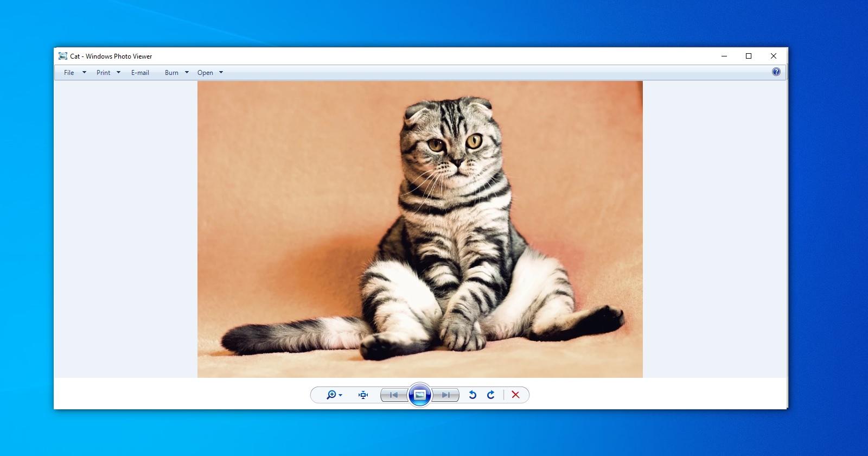Go to the previous photo
Screen dimensions: 868x456
tap(394, 395)
